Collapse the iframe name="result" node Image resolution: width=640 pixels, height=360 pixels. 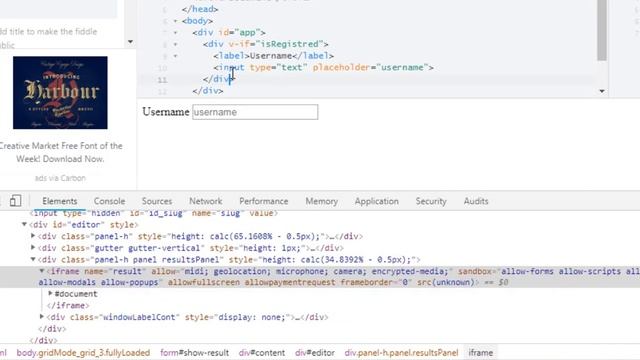(x=42, y=271)
